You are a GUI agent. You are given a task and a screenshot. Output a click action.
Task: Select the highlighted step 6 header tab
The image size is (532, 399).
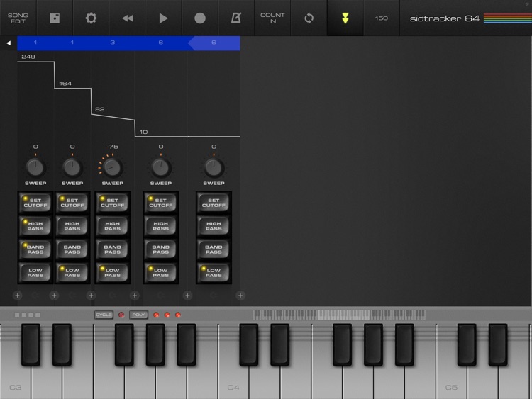point(214,43)
